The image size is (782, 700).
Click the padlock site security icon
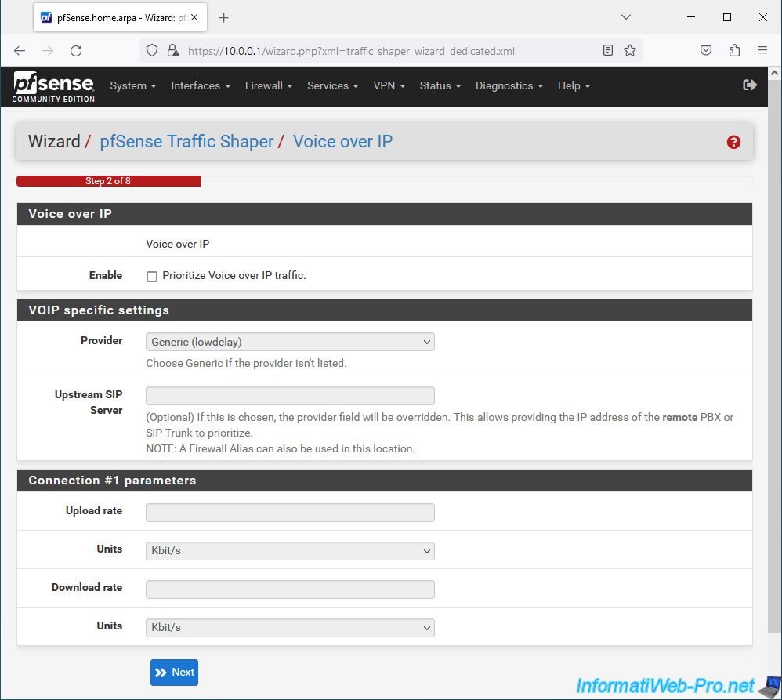pos(173,50)
